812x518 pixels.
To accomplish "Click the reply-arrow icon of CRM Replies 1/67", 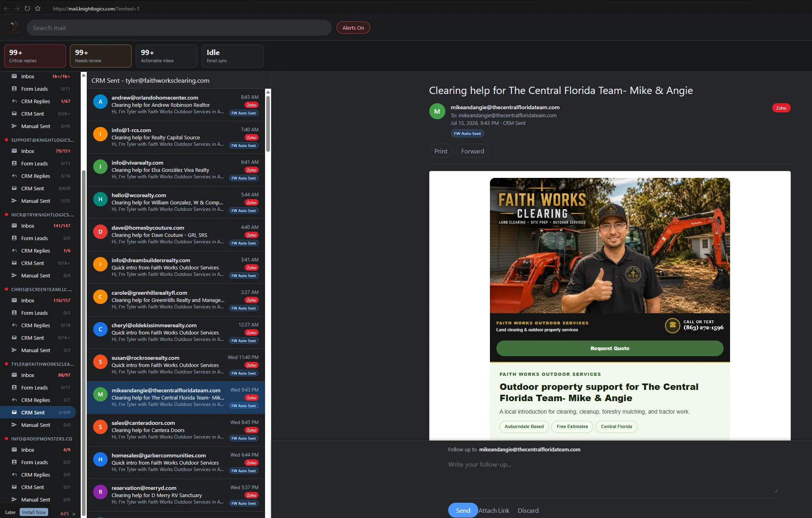I will 14,101.
